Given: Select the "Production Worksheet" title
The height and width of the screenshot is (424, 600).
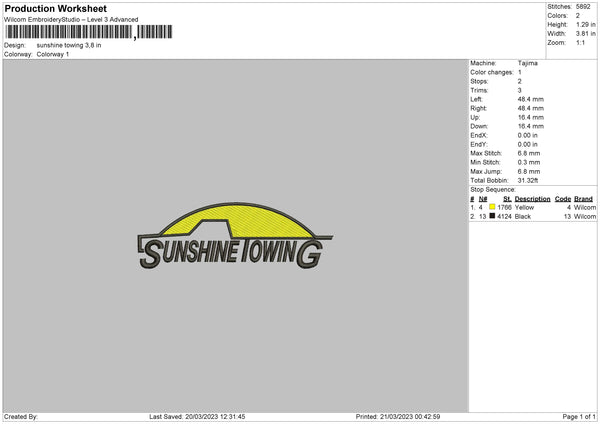Looking at the screenshot, I should [55, 8].
